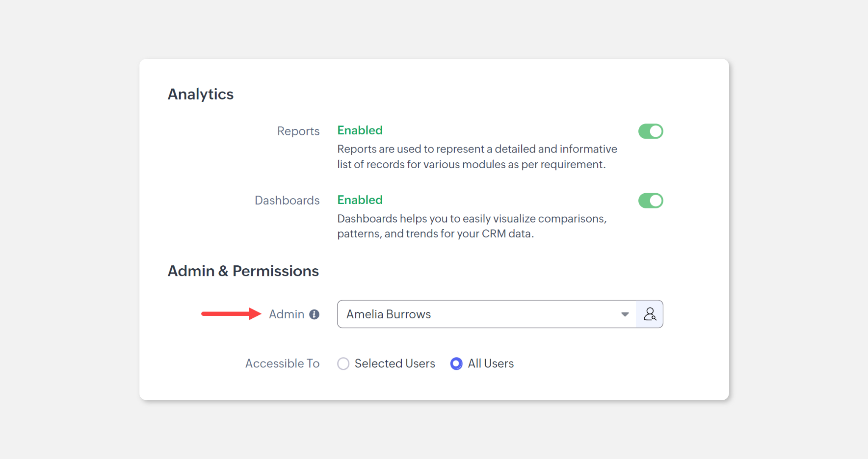This screenshot has height=459, width=868.
Task: Select the Selected Users radio button
Action: point(343,364)
